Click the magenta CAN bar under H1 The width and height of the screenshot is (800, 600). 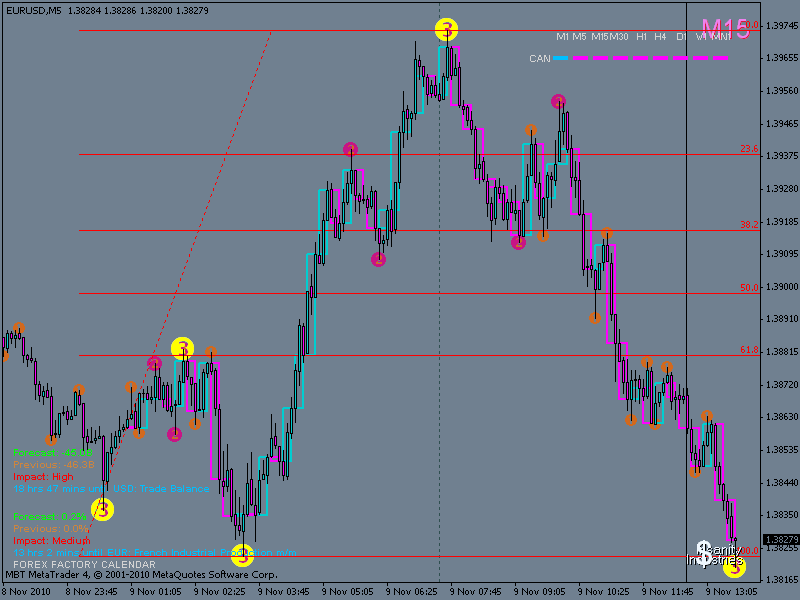tap(641, 58)
